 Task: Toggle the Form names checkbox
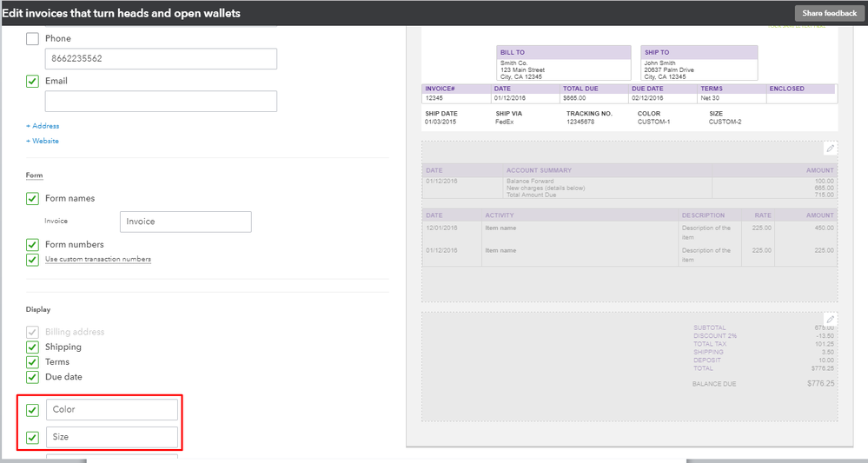[33, 198]
